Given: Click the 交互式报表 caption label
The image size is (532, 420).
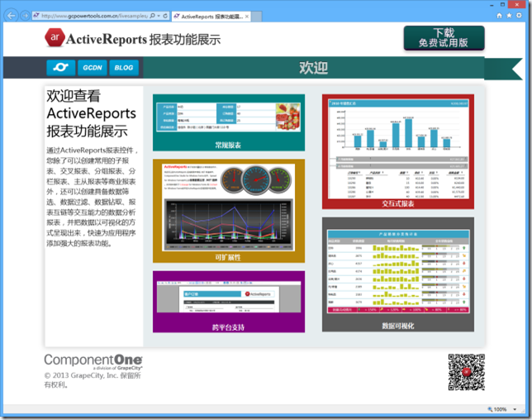Looking at the screenshot, I should coord(398,203).
